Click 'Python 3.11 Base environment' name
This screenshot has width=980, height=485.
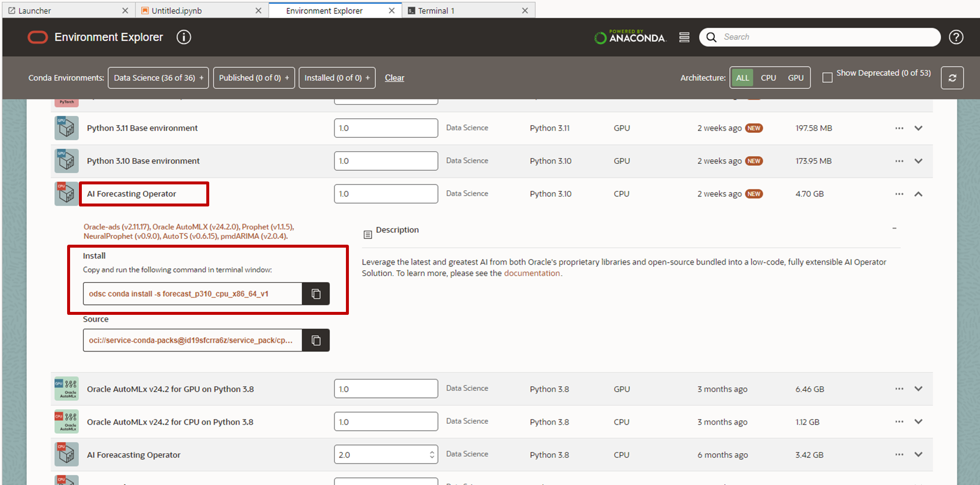pyautogui.click(x=142, y=128)
